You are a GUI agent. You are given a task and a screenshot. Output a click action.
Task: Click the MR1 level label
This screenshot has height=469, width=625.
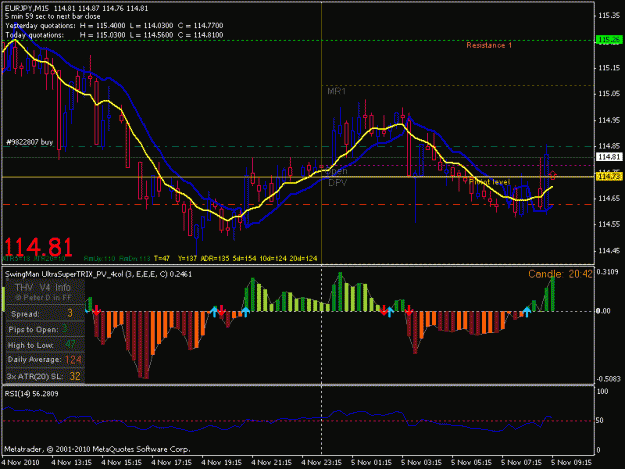coord(336,91)
